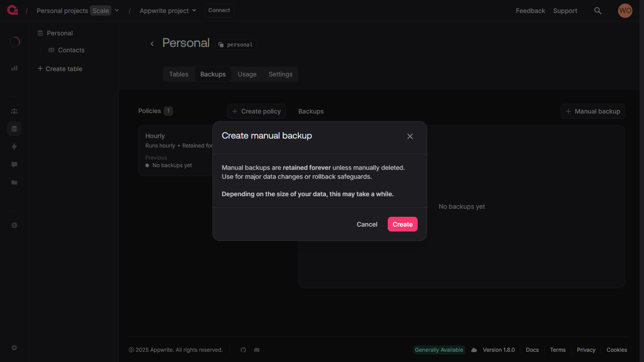Click the back arrow beside Personal

(x=152, y=43)
